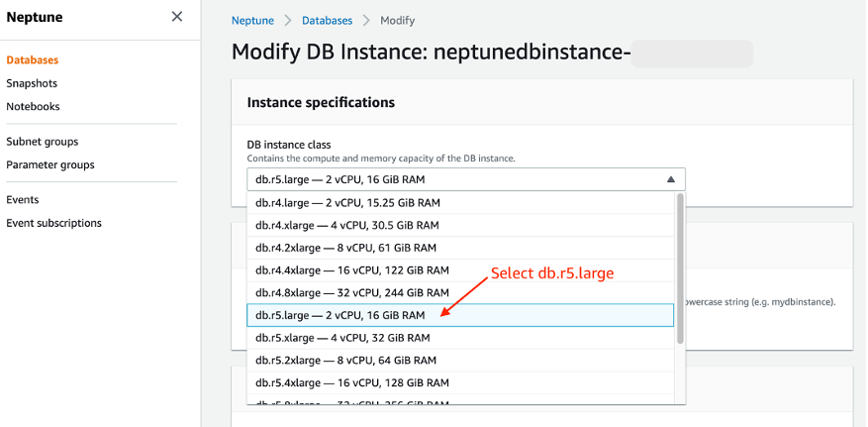The image size is (868, 427).
Task: Pick db.r4.2xlarge 8 vCPU option
Action: [x=460, y=248]
